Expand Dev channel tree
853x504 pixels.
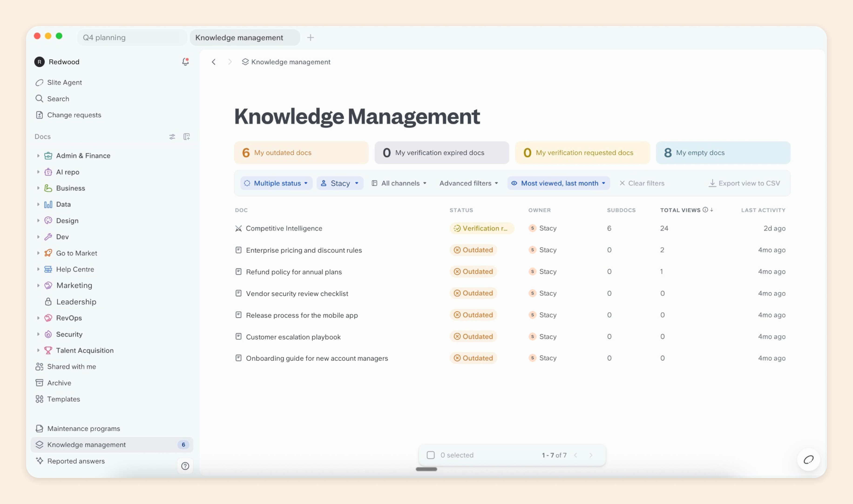click(x=38, y=237)
